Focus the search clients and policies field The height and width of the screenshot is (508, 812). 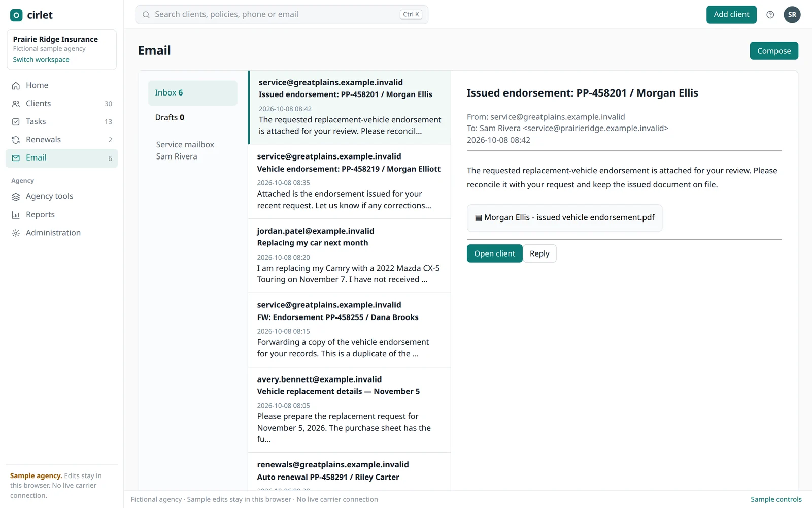pyautogui.click(x=282, y=15)
